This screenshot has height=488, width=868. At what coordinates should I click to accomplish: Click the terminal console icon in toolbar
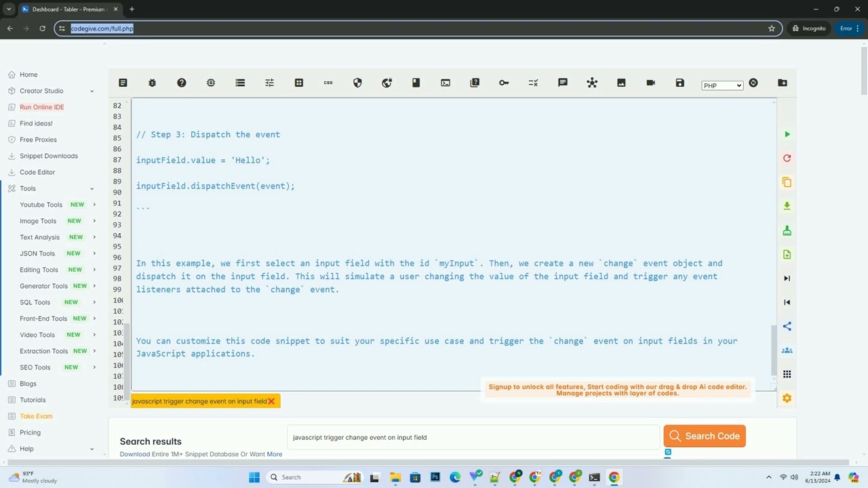tap(446, 83)
